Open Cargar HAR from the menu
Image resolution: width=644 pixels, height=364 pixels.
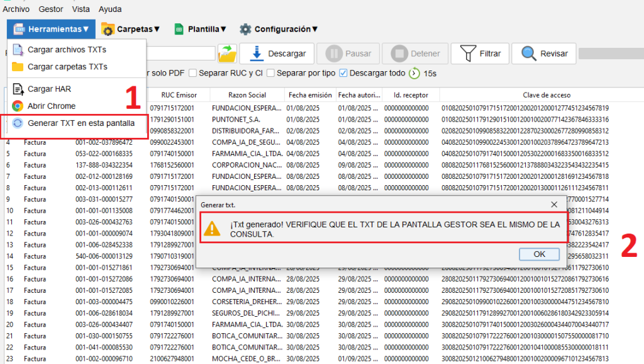(49, 89)
